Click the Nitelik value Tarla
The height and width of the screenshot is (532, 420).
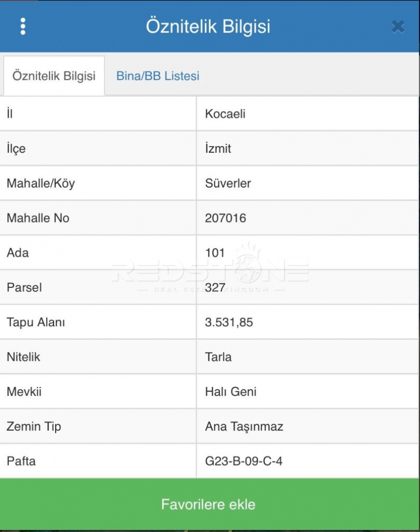coord(218,357)
